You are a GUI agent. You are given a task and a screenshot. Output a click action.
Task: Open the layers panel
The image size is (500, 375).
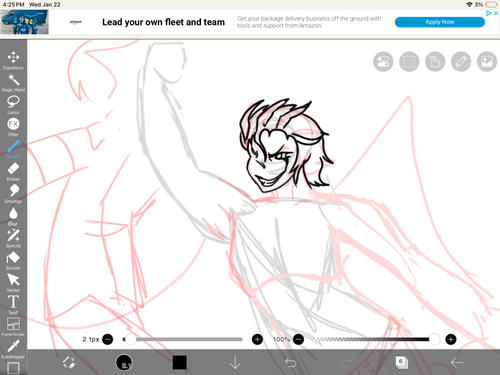pos(401,362)
